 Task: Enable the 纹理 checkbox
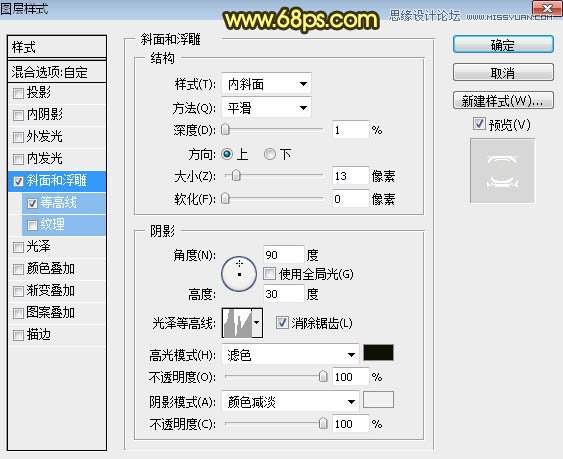[32, 226]
